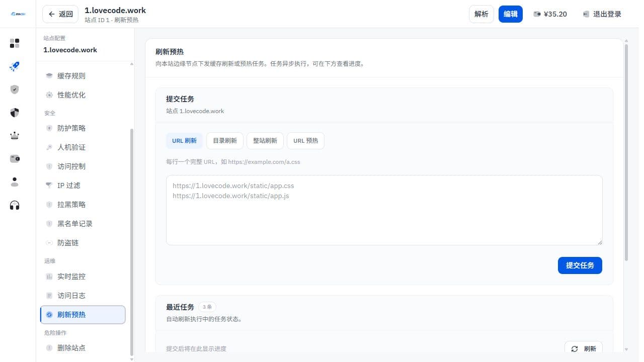
Task: Click the CDN logo at top left
Action: click(x=18, y=14)
